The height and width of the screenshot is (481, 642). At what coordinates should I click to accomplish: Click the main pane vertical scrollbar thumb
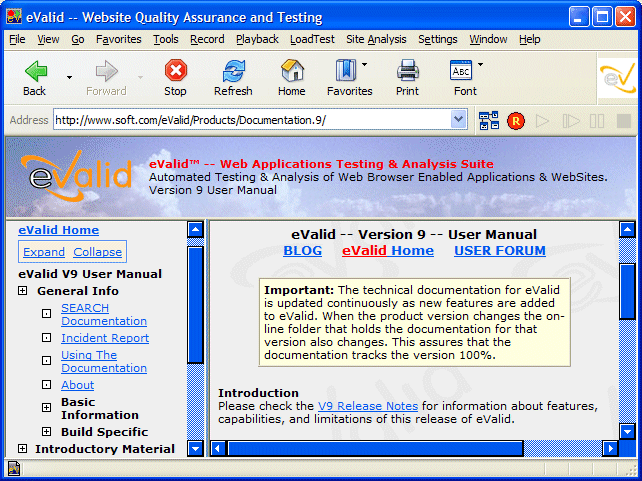click(627, 291)
